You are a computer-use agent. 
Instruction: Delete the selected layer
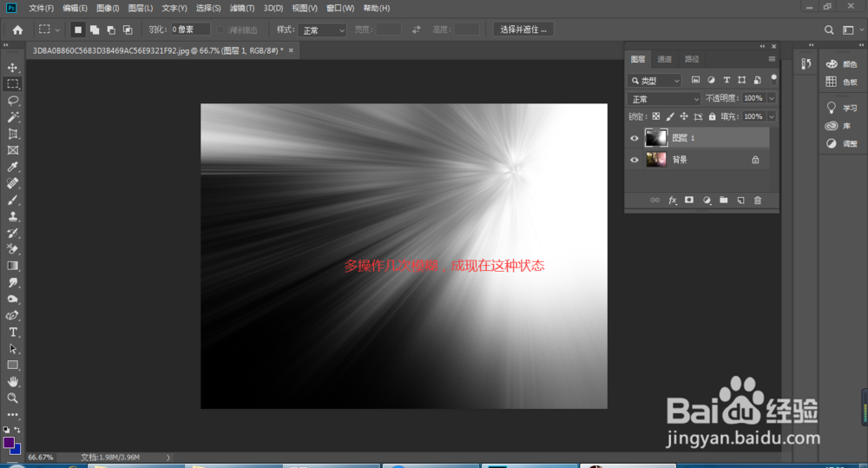758,200
